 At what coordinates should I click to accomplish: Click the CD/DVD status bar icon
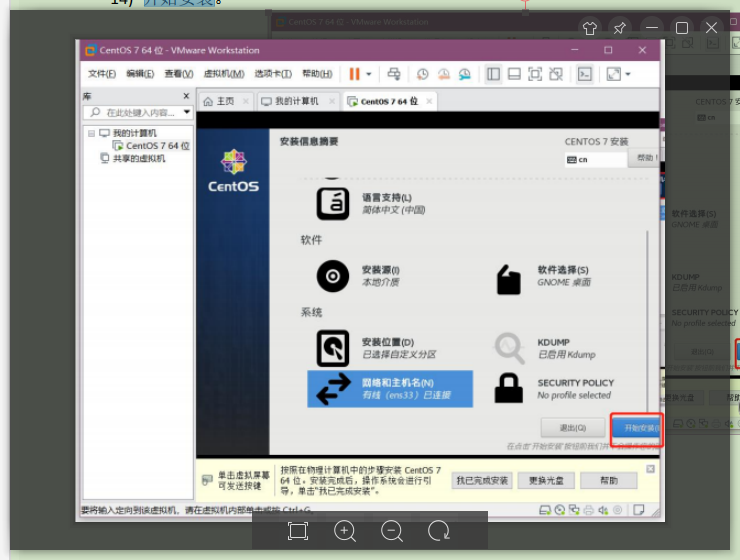[560, 510]
